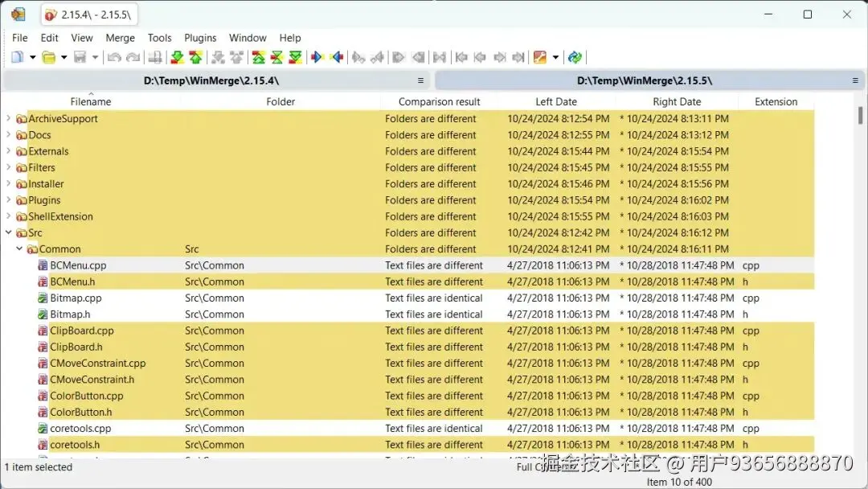868x489 pixels.
Task: Collapse the Src folder node
Action: (8, 232)
